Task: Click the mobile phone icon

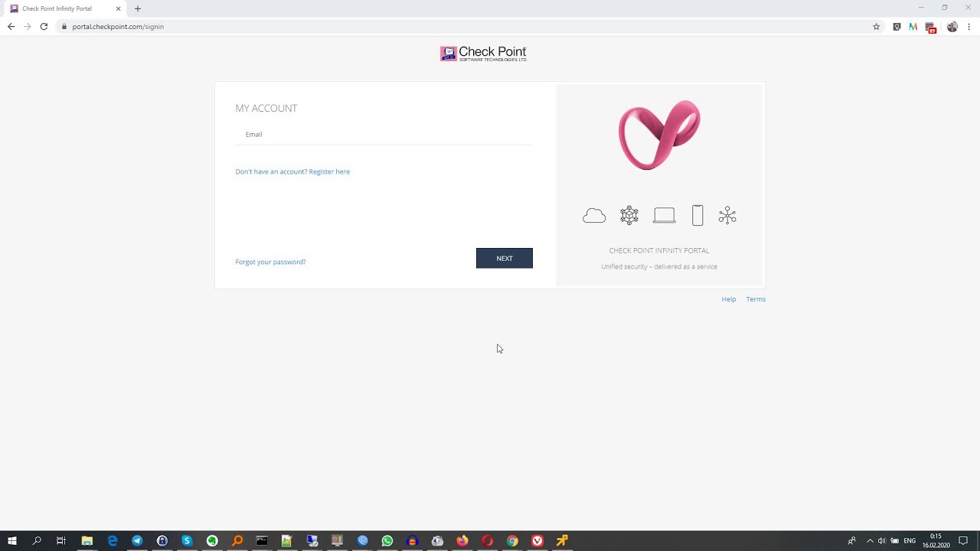Action: point(697,216)
